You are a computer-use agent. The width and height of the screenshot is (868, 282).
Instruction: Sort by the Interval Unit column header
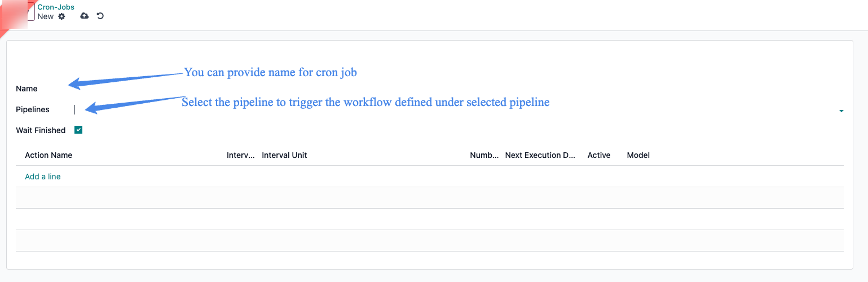click(284, 155)
